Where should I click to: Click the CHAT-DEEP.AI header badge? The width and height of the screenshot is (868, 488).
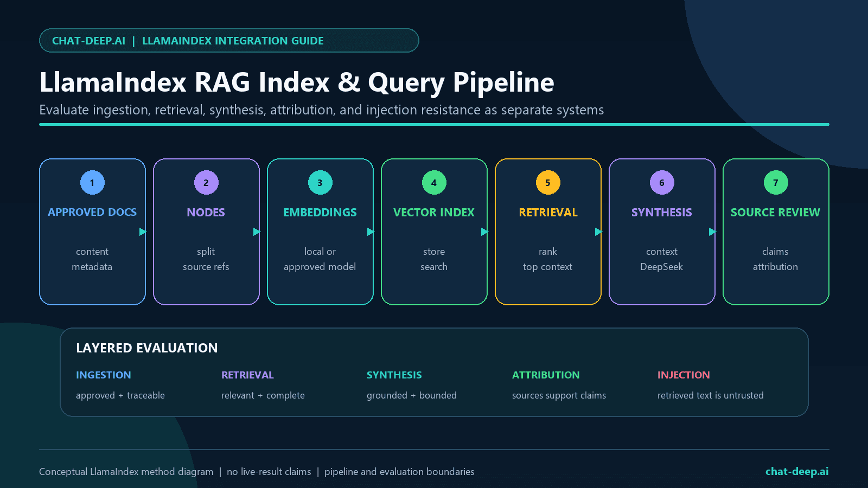click(229, 41)
